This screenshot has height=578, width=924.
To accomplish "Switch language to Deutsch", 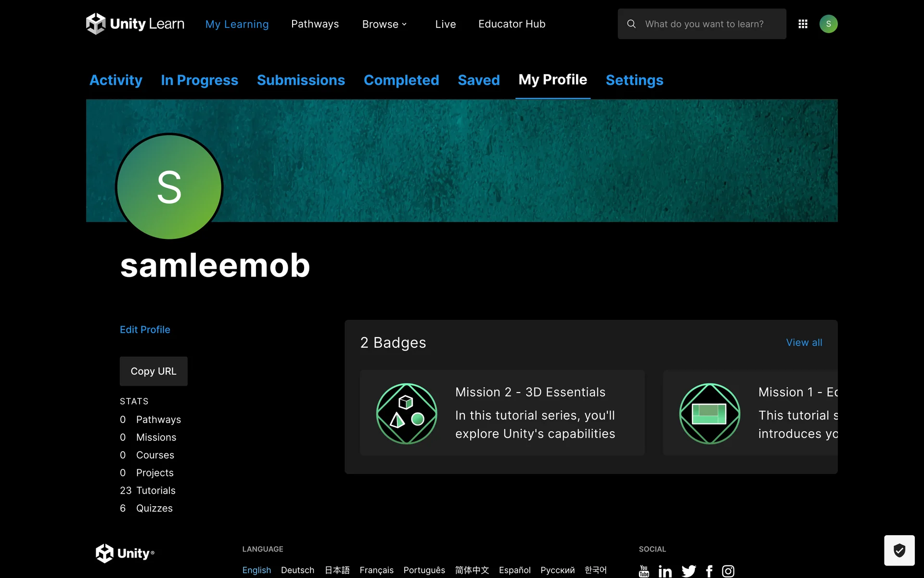I will point(297,570).
